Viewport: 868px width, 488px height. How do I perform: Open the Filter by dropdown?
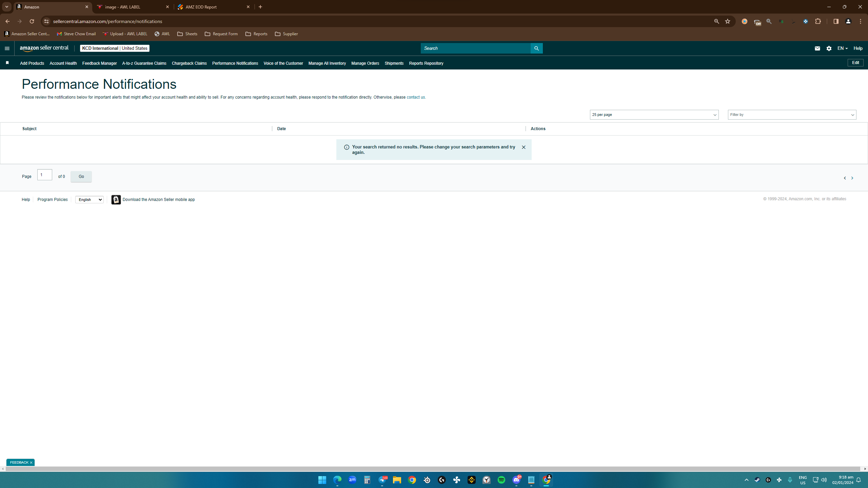click(x=792, y=115)
